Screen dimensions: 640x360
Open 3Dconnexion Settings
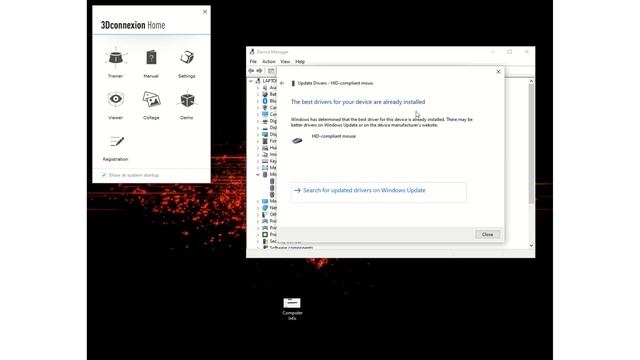click(187, 63)
